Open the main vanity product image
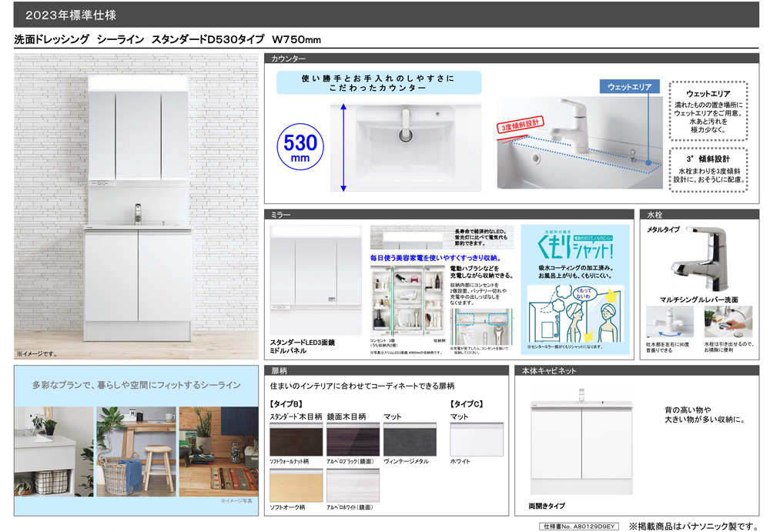The image size is (770, 532). click(136, 207)
